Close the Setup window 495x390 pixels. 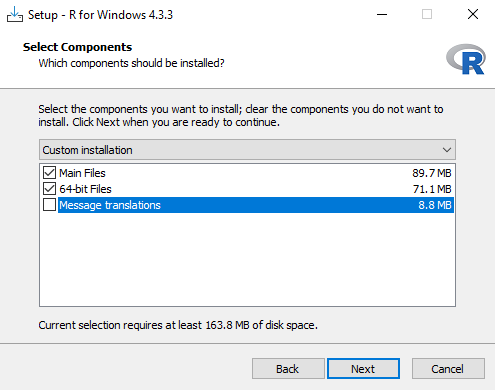coord(473,15)
